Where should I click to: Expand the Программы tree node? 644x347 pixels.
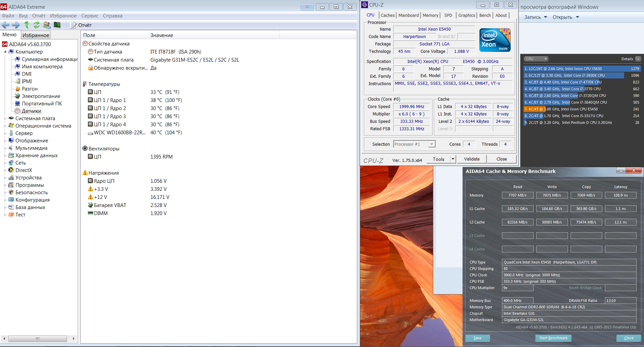point(5,185)
